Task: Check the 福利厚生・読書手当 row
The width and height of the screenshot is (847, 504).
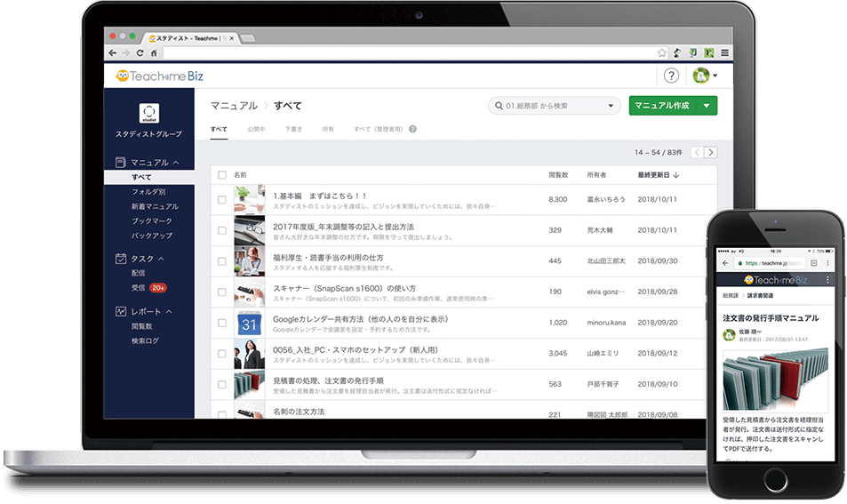Action: click(222, 261)
